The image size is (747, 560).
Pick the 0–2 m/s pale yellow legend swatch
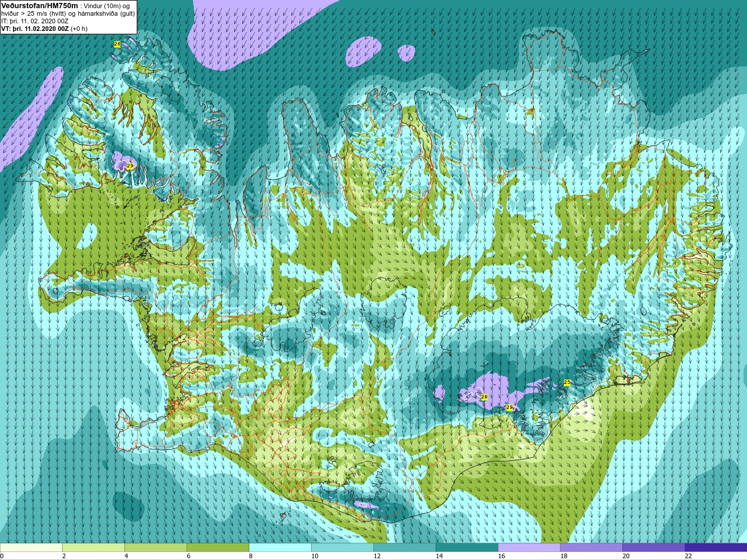pos(31,548)
